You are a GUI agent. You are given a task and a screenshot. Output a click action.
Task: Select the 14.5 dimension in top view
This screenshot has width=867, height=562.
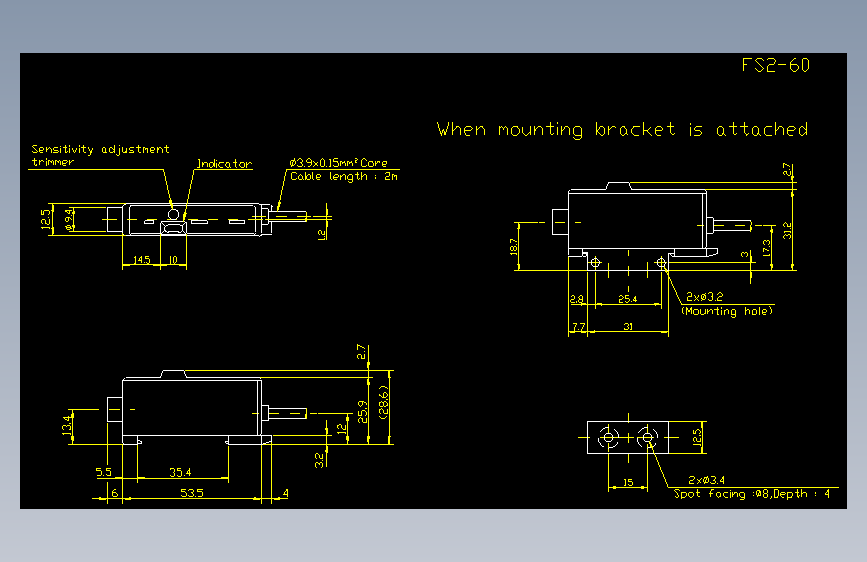click(142, 260)
